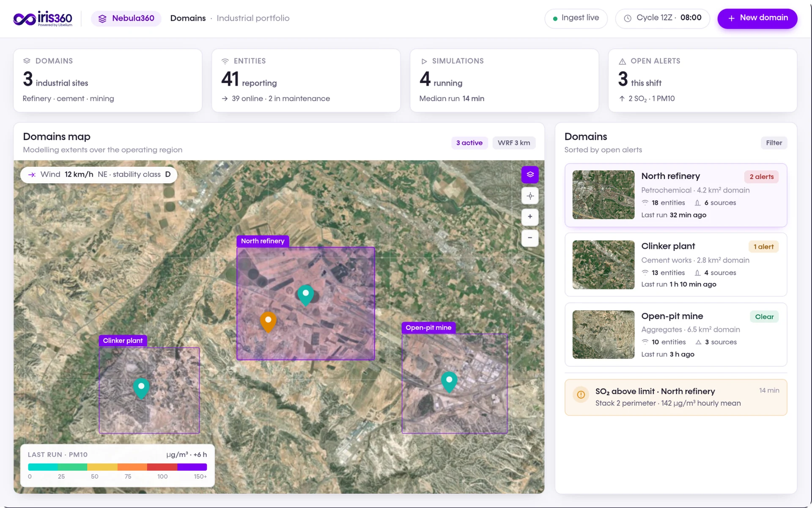Click the teal 0-25 legend color segment
The image size is (812, 508).
click(x=43, y=467)
